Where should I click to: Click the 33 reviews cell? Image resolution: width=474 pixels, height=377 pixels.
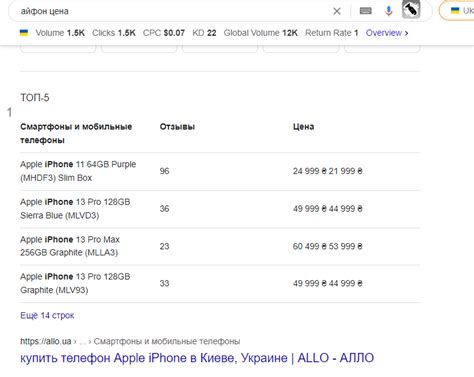pyautogui.click(x=164, y=283)
